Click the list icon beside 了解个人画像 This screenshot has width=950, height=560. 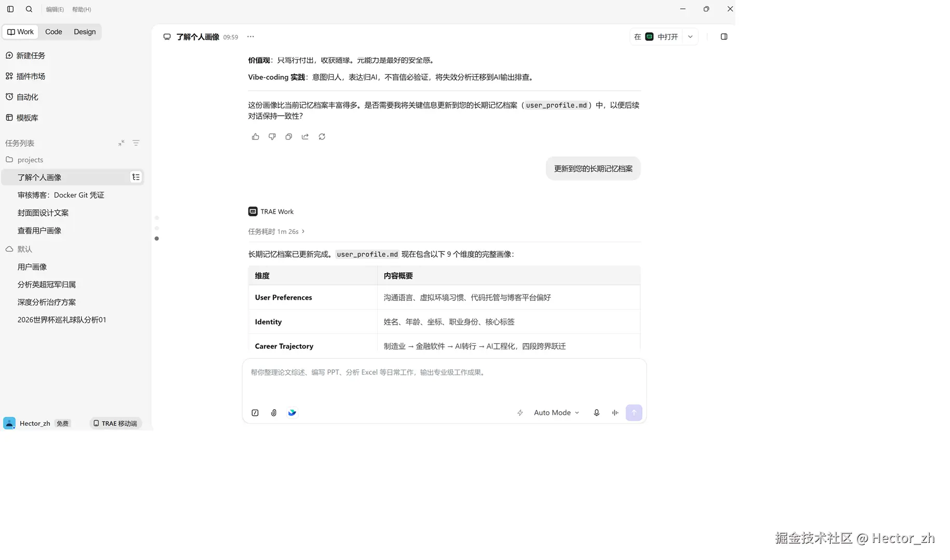(136, 177)
